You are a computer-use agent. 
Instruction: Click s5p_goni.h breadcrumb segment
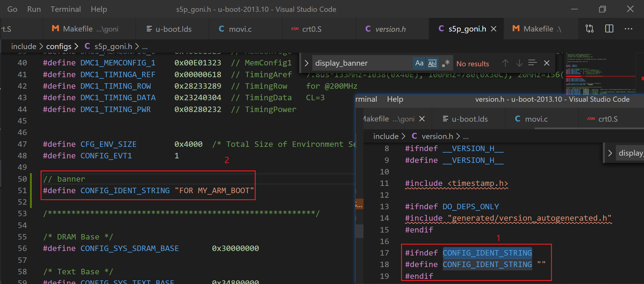(113, 46)
